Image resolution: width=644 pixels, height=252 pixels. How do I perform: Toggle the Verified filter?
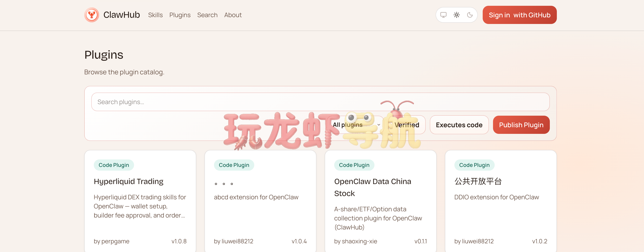[407, 125]
